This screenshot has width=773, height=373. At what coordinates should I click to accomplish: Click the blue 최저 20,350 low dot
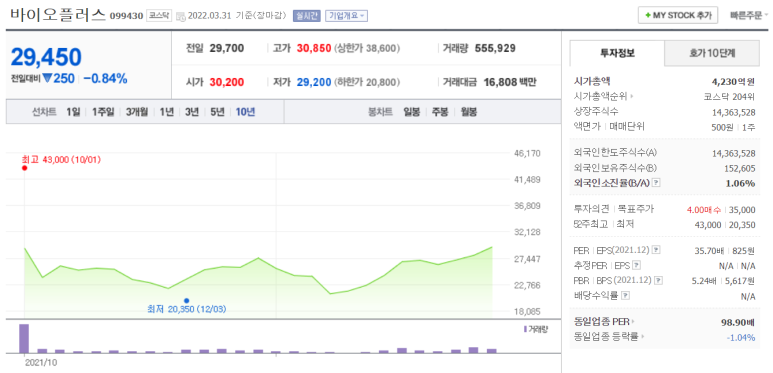click(x=186, y=300)
